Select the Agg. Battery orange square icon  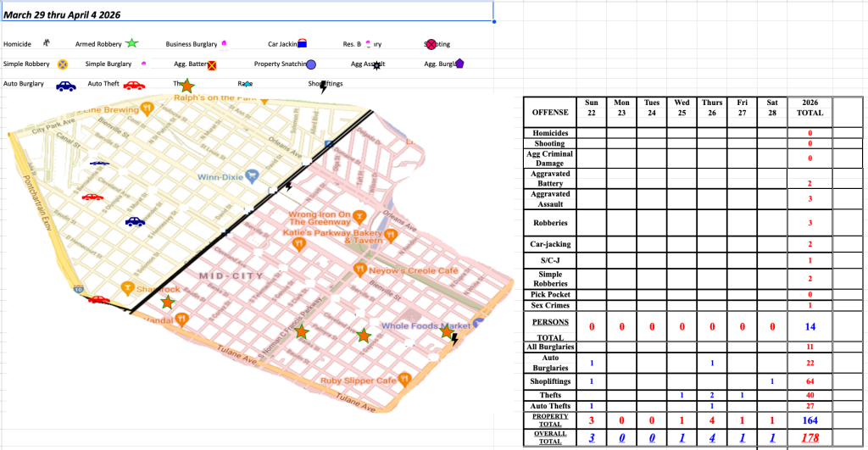click(211, 64)
